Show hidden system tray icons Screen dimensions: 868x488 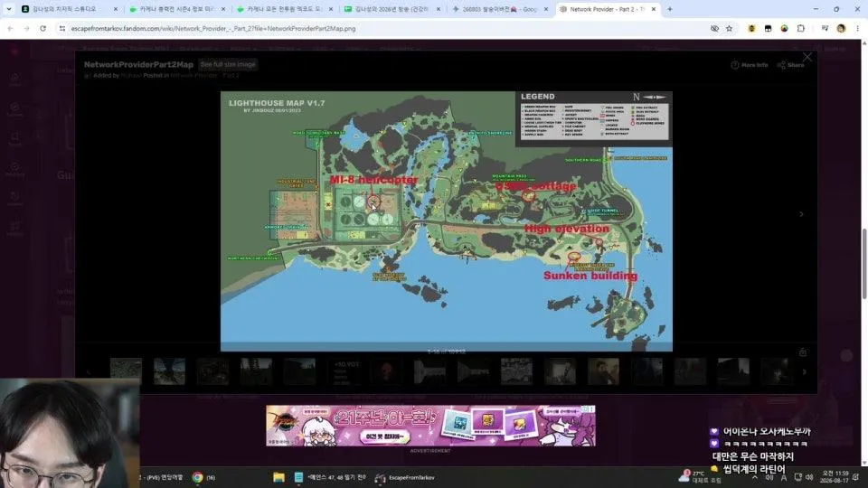[x=754, y=477]
